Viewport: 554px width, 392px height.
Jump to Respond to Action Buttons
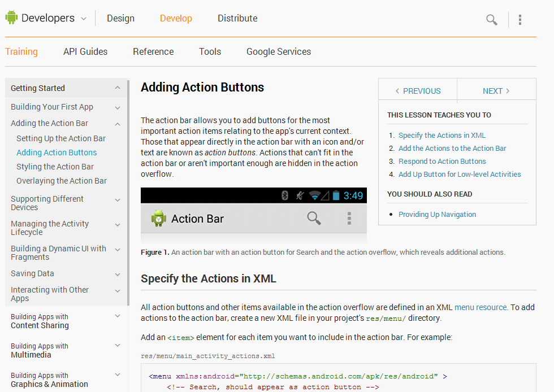(x=442, y=162)
